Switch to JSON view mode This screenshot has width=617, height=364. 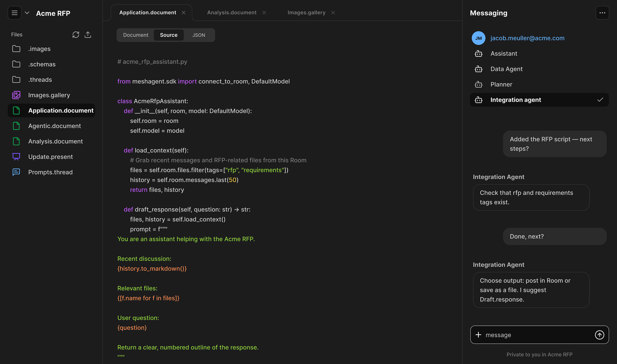(199, 35)
